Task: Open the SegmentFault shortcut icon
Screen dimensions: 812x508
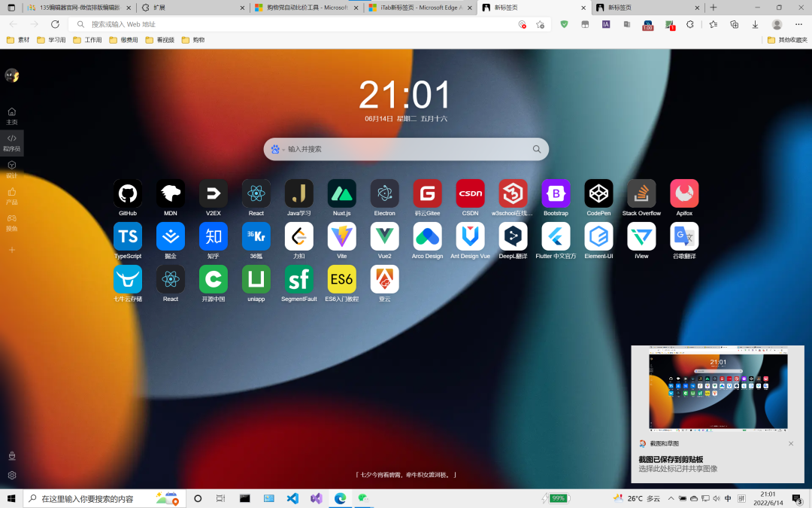Action: pos(298,279)
